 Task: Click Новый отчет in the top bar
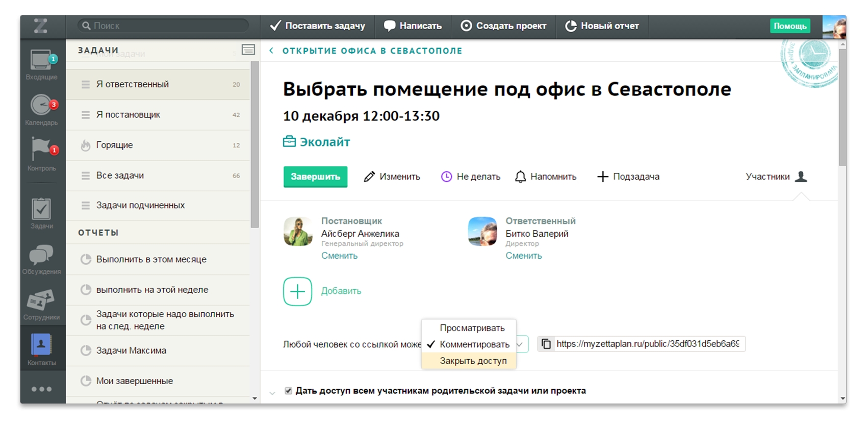tap(602, 26)
